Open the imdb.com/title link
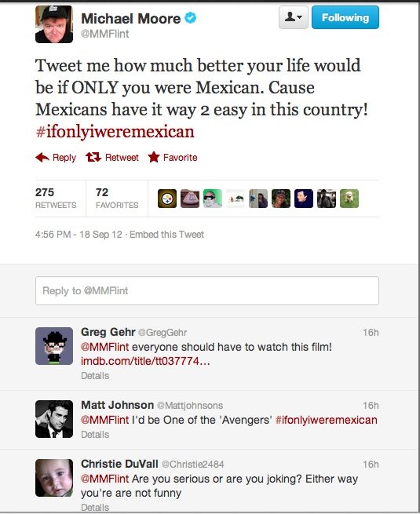Screen dimensions: 420x514 pos(145,361)
